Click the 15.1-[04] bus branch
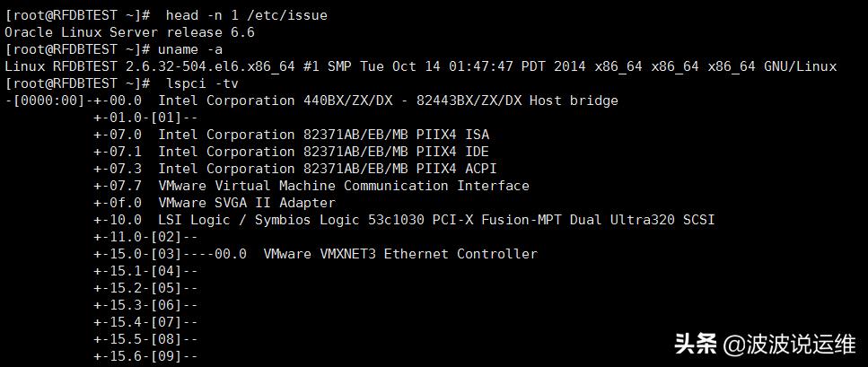 [145, 271]
